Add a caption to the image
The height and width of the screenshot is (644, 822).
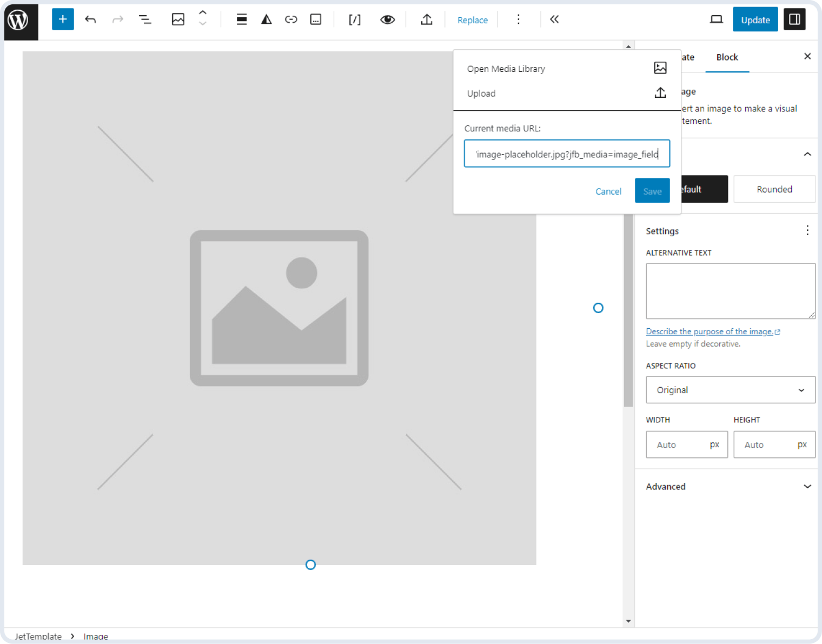pos(316,19)
